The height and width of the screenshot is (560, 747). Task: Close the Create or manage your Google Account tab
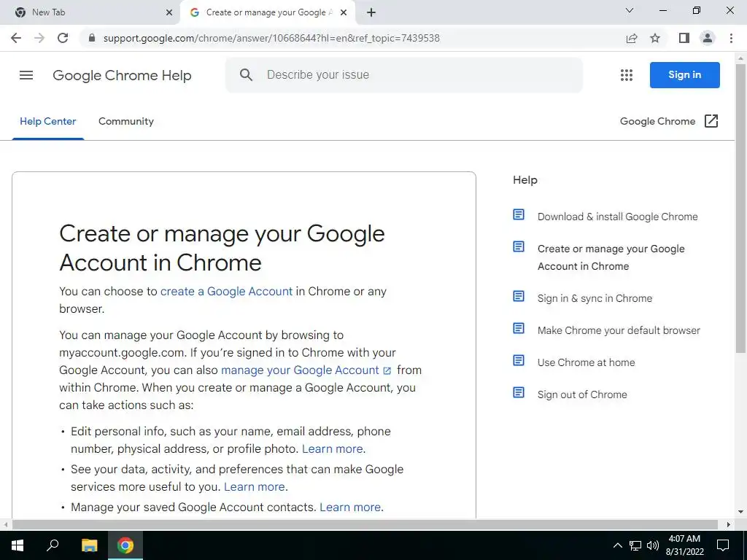(344, 12)
